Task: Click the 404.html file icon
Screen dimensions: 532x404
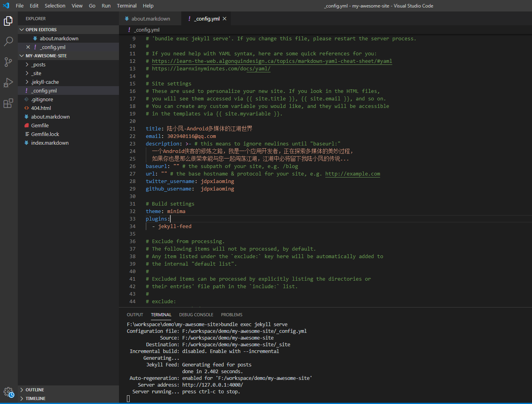Action: tap(26, 108)
